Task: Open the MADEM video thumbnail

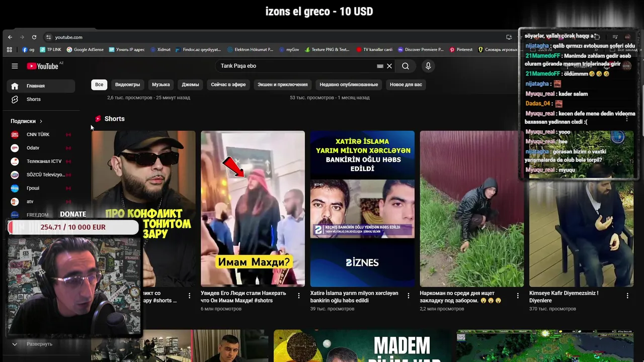Action: (x=362, y=346)
